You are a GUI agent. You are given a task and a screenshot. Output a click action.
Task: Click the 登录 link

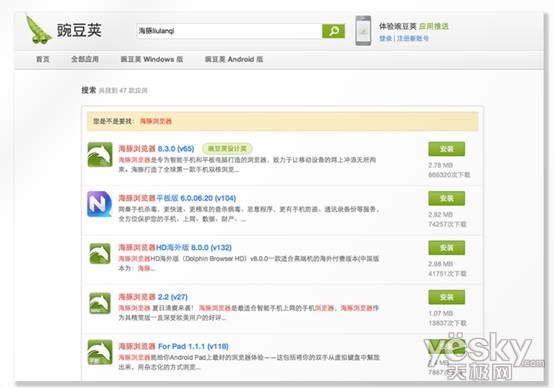(385, 38)
